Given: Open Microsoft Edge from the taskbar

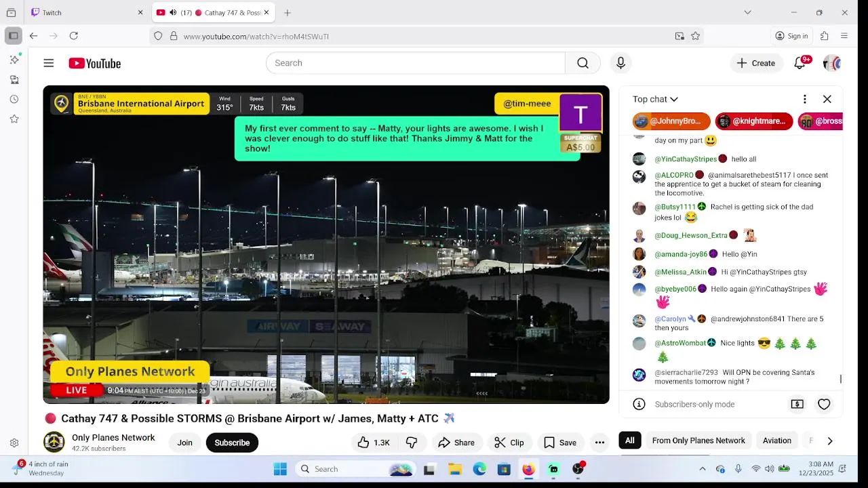Looking at the screenshot, I should [x=479, y=469].
